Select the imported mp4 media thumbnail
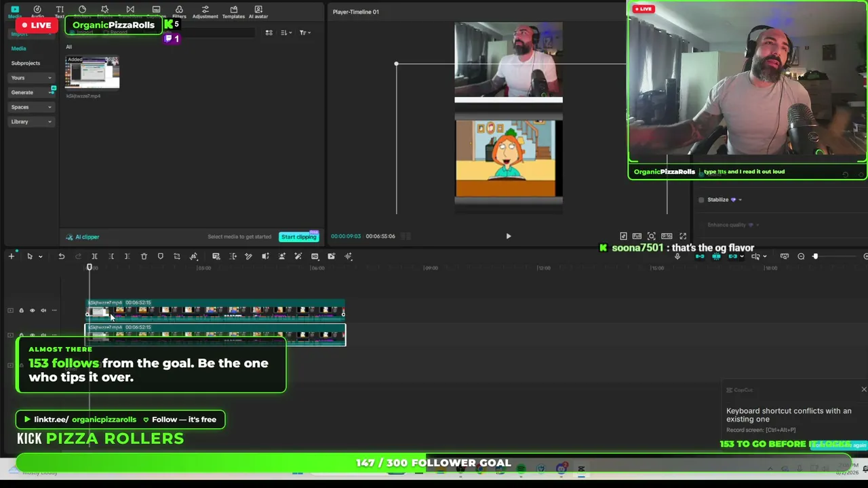Viewport: 868px width, 488px height. (x=92, y=73)
